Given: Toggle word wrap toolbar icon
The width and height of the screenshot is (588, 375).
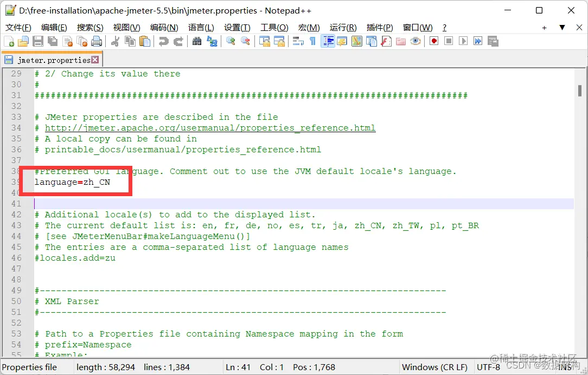Looking at the screenshot, I should point(298,41).
